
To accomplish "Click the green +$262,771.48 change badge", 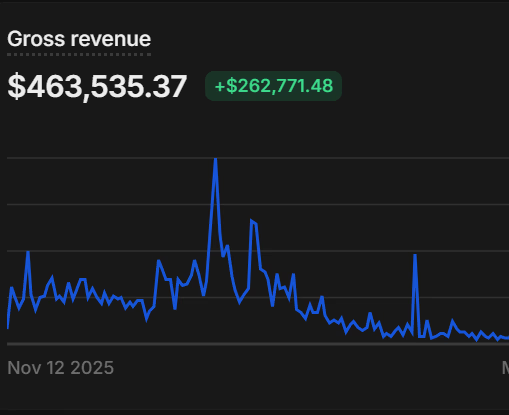I will [x=273, y=86].
